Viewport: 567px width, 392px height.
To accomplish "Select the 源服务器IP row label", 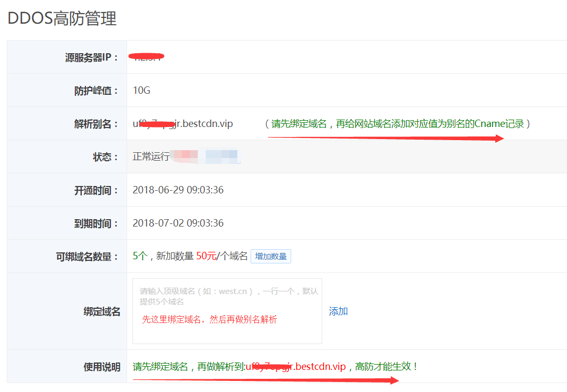I will (92, 57).
